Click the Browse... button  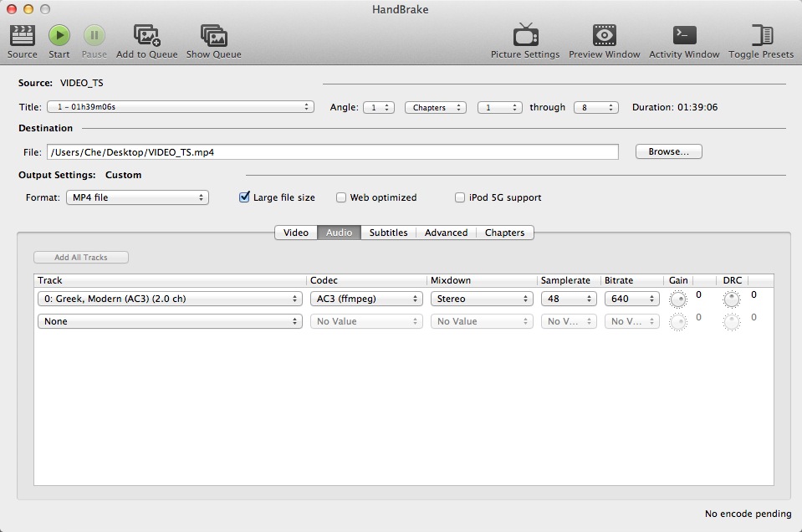(x=668, y=151)
